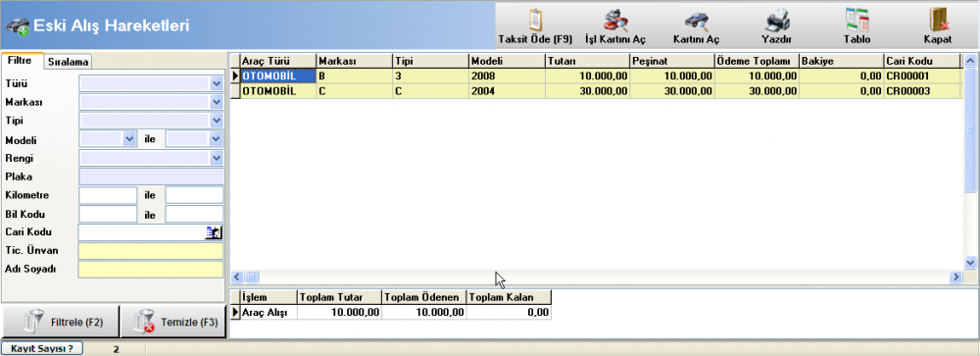Click the Cari Kodu lookup icon

[214, 232]
